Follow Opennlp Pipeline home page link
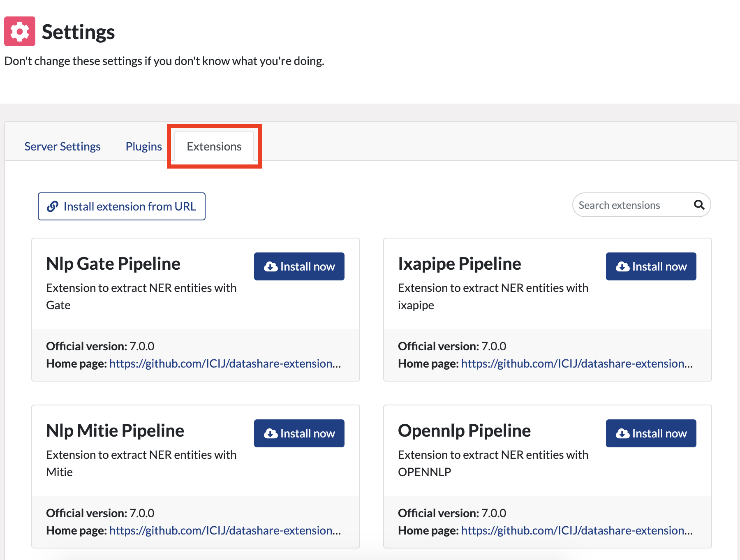The height and width of the screenshot is (560, 740). tap(577, 530)
